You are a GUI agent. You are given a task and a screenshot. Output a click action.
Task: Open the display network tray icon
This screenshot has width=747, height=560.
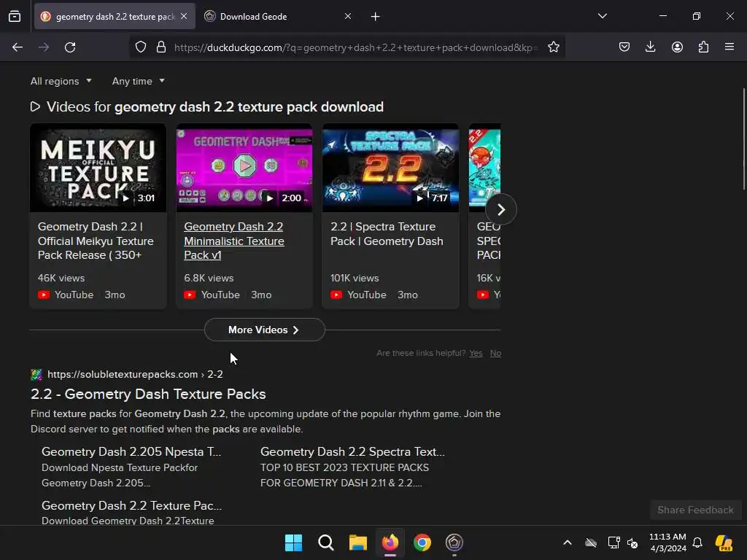[x=614, y=542]
